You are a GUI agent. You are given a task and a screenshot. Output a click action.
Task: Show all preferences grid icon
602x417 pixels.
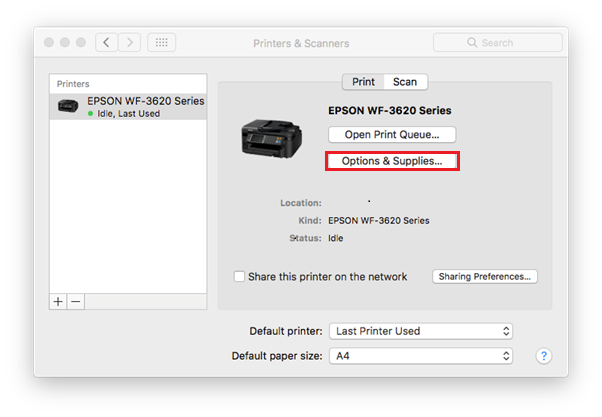tap(162, 43)
